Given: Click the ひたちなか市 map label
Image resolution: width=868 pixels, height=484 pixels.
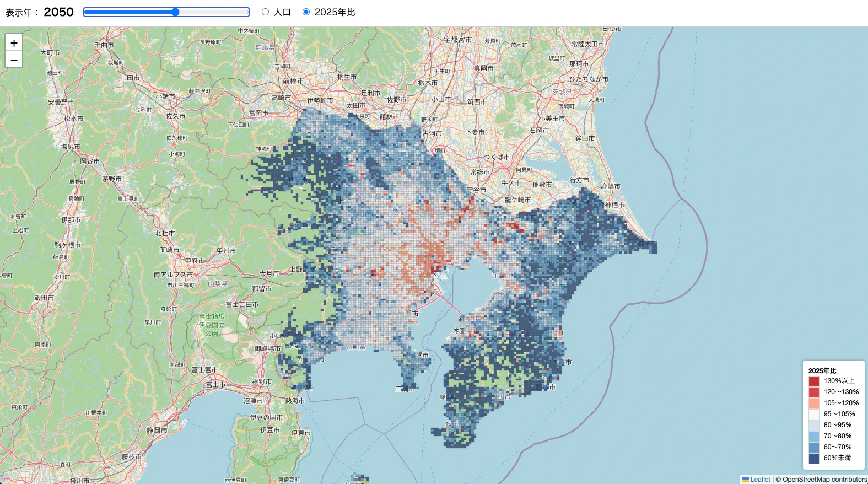Looking at the screenshot, I should [x=589, y=79].
